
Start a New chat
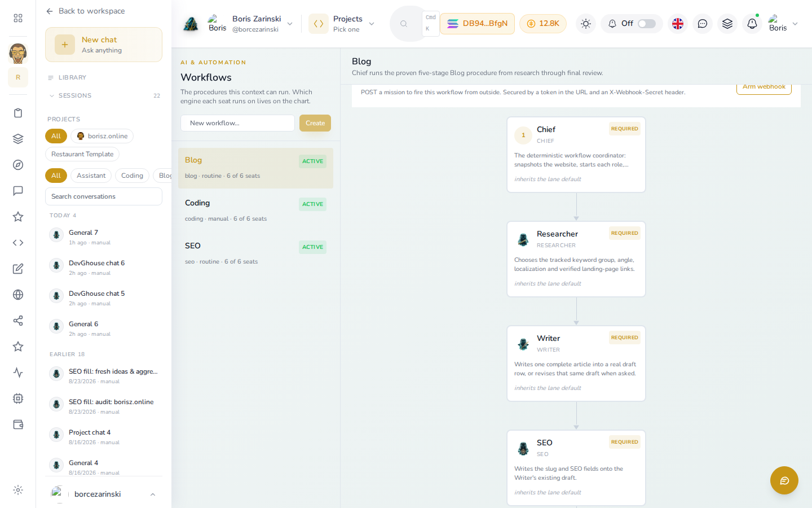104,45
